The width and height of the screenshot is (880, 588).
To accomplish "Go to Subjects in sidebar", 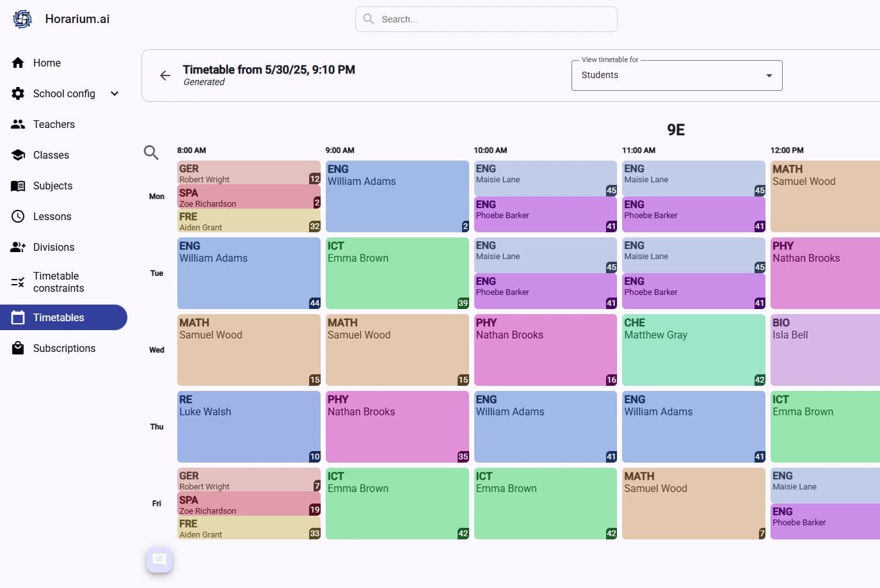I will click(x=52, y=186).
